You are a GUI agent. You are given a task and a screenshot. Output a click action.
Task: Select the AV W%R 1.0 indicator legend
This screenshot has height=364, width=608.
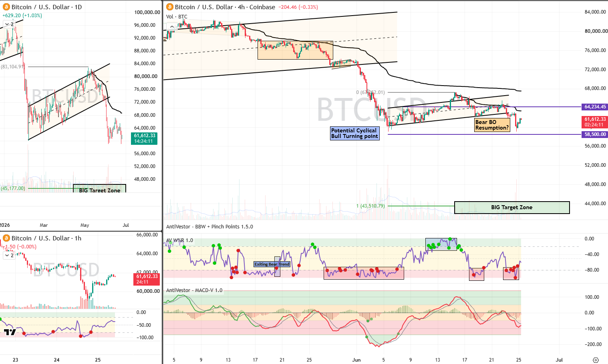[179, 240]
